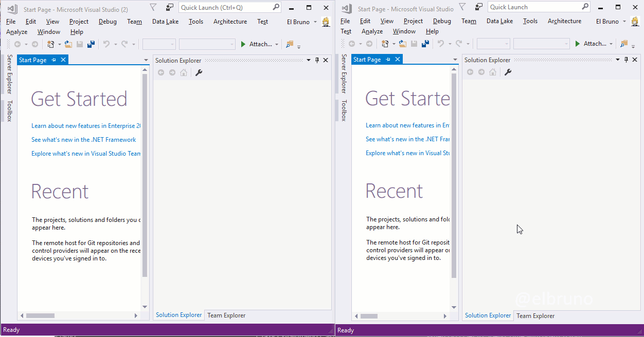Click the Home icon in right Solution Explorer
The width and height of the screenshot is (644, 337).
[x=493, y=72]
